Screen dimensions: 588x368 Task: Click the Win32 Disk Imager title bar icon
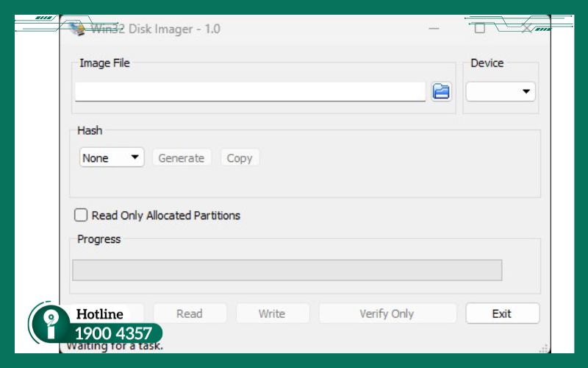(78, 29)
